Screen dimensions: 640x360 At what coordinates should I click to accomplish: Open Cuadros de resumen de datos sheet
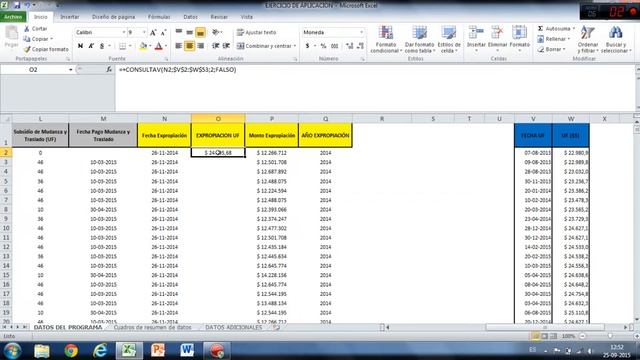[152, 327]
